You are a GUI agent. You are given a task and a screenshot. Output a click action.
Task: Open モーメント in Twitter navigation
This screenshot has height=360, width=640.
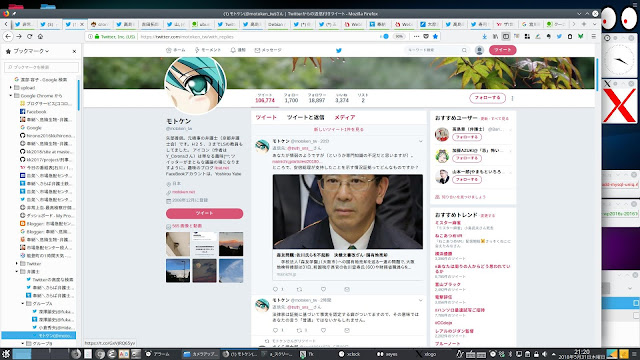pos(208,50)
